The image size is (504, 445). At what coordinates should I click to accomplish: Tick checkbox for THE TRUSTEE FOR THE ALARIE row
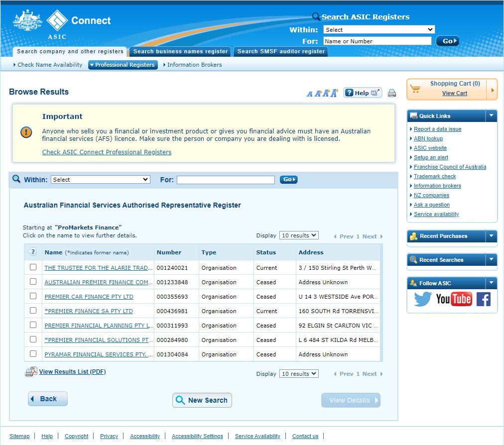coord(33,267)
